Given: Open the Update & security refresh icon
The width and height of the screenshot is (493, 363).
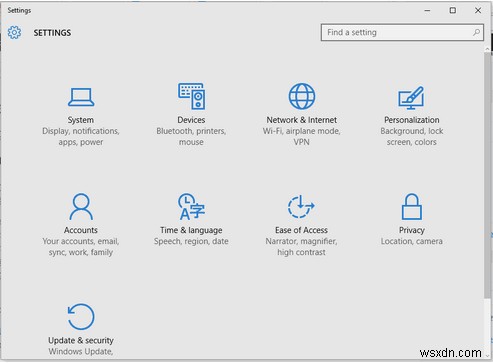Looking at the screenshot, I should 81,316.
